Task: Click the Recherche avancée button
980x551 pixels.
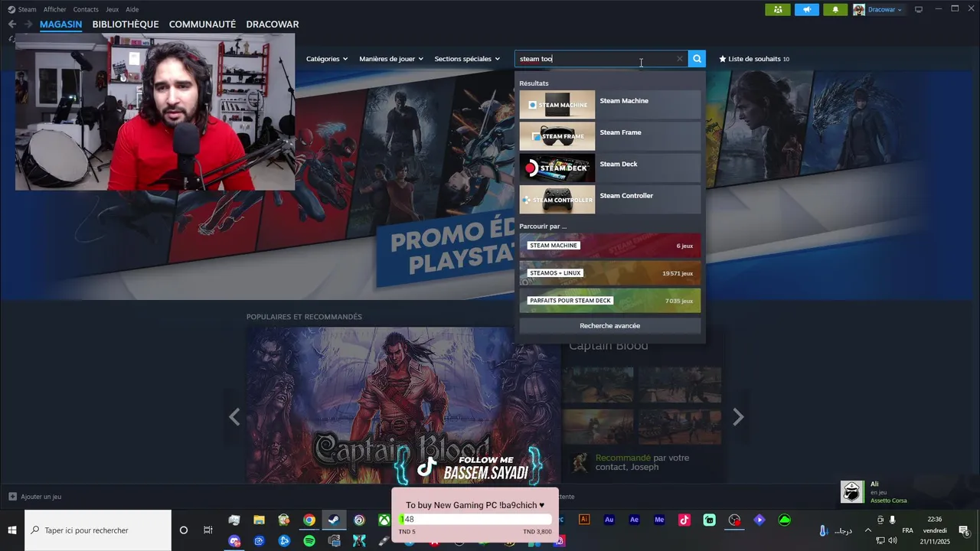Action: (x=609, y=326)
